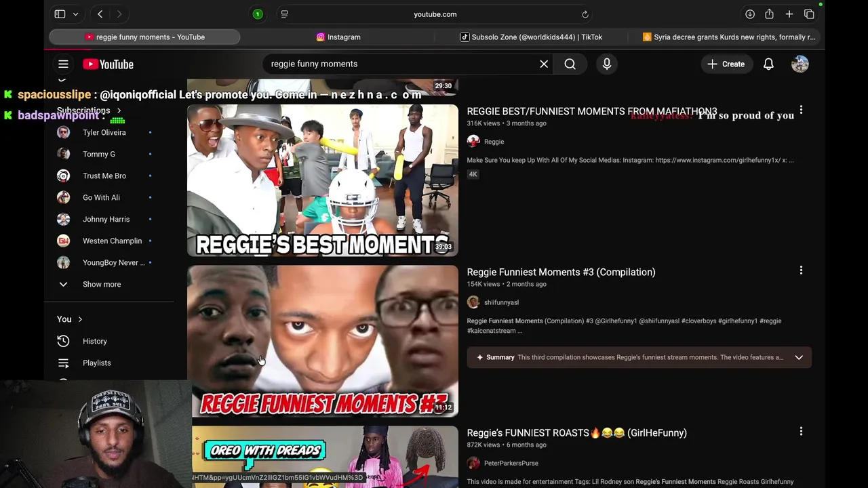Go back with Safari back arrow
868x488 pixels.
100,14
